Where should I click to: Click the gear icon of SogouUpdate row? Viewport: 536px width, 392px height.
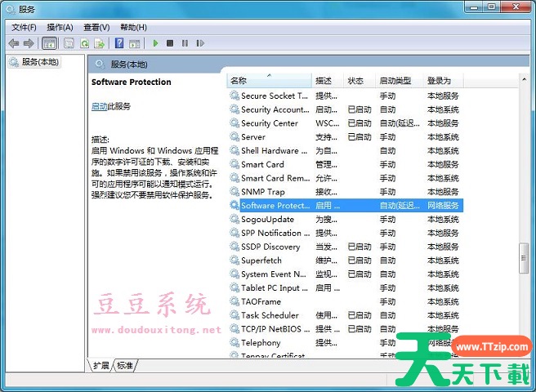point(234,219)
